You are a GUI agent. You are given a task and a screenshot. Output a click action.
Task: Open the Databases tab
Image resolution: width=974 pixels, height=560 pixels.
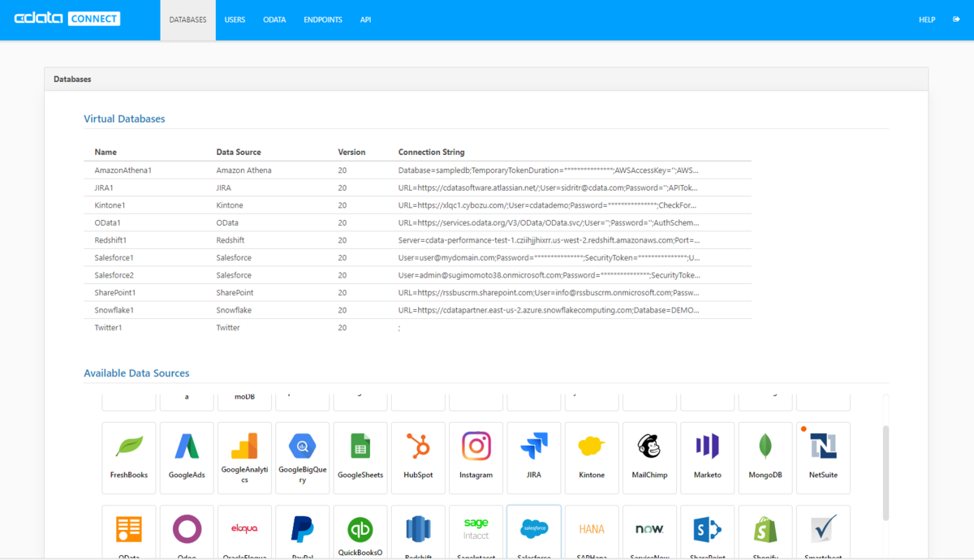[x=188, y=19]
